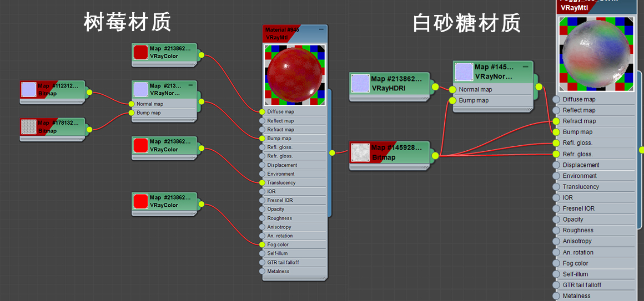Collapse the Material #945 node with its minus button

(321, 29)
